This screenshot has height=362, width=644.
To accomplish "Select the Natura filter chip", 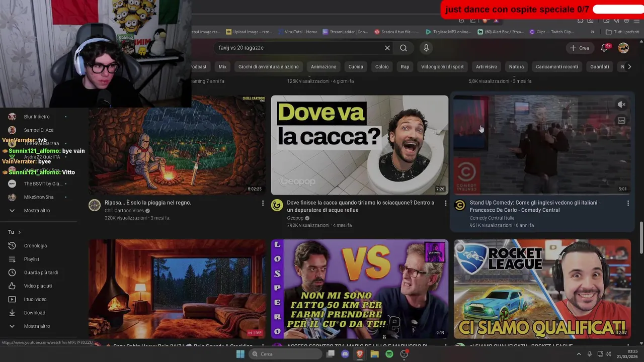I will click(x=516, y=66).
